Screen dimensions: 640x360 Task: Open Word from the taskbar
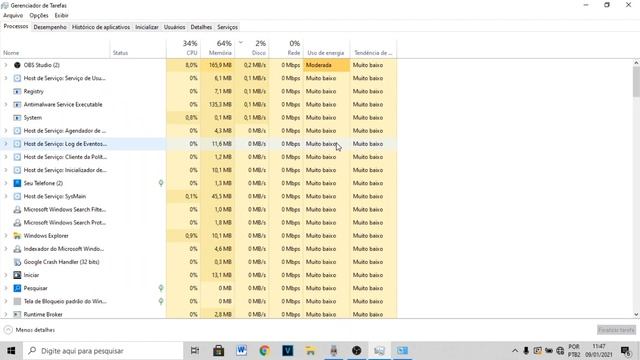tap(241, 351)
